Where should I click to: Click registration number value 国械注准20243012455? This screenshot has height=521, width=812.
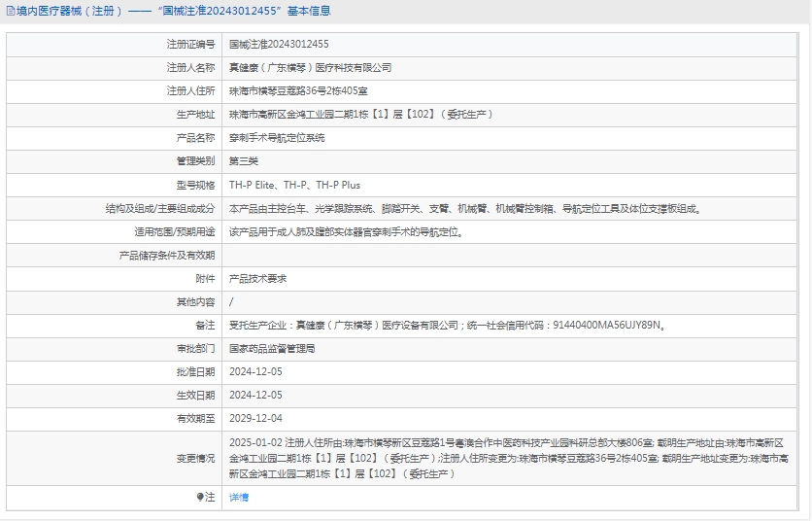click(279, 45)
